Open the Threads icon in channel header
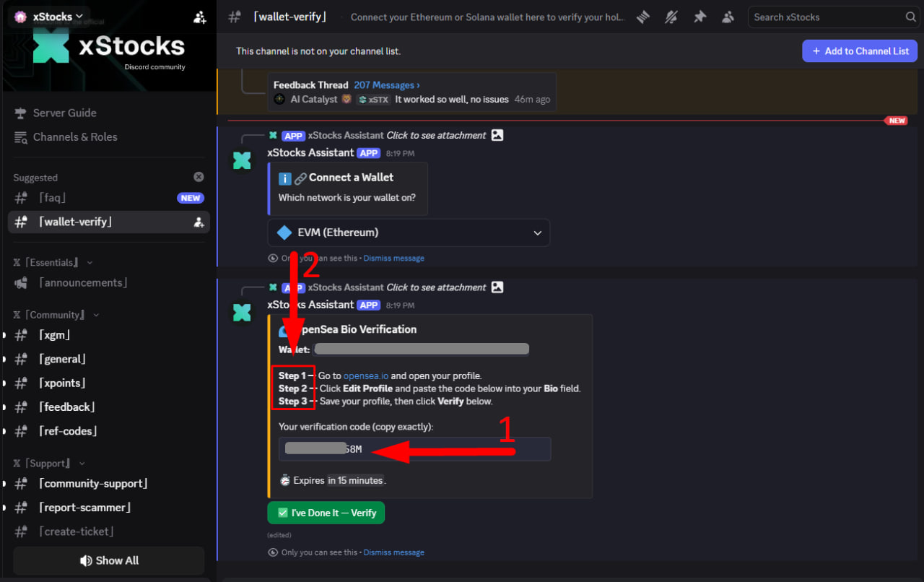The width and height of the screenshot is (924, 582). (x=643, y=17)
